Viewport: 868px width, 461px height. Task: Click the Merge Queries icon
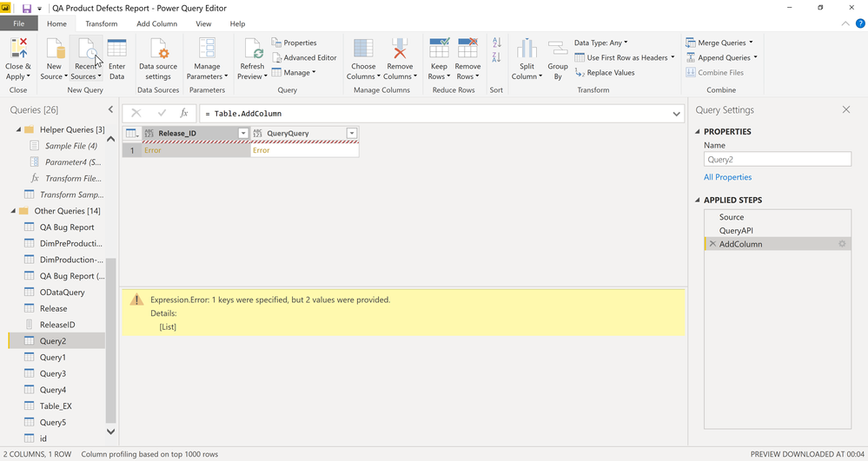click(x=690, y=43)
